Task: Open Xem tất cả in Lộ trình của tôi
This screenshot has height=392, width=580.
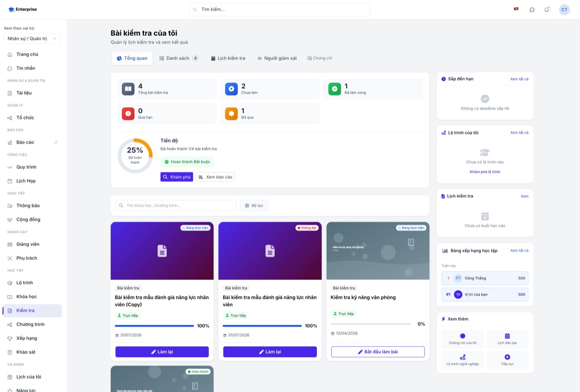Action: (519, 133)
